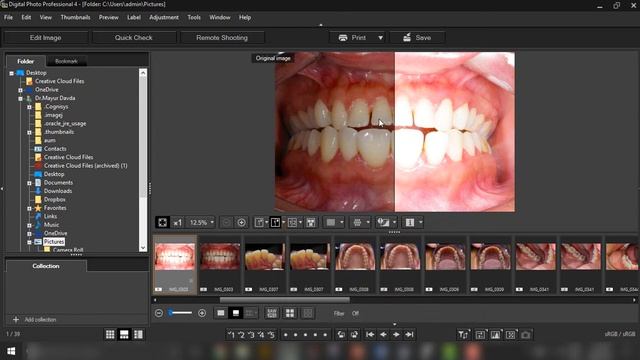Click the two-pane sync grid icon in preview toolbar
The width and height of the screenshot is (640, 360).
(x=293, y=222)
